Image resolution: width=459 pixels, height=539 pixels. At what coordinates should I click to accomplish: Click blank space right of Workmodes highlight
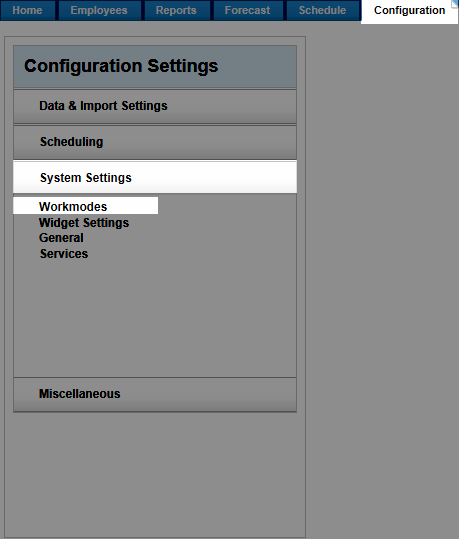(x=227, y=206)
